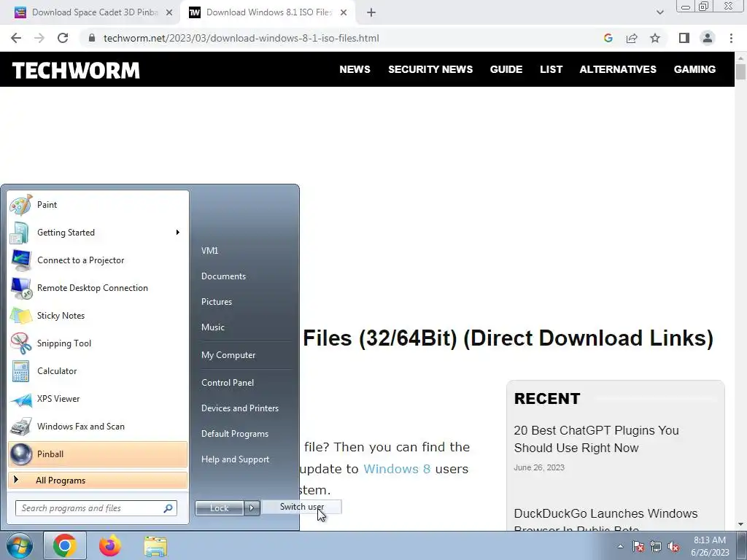The height and width of the screenshot is (560, 747).
Task: Open the network tray icon
Action: coord(656,547)
